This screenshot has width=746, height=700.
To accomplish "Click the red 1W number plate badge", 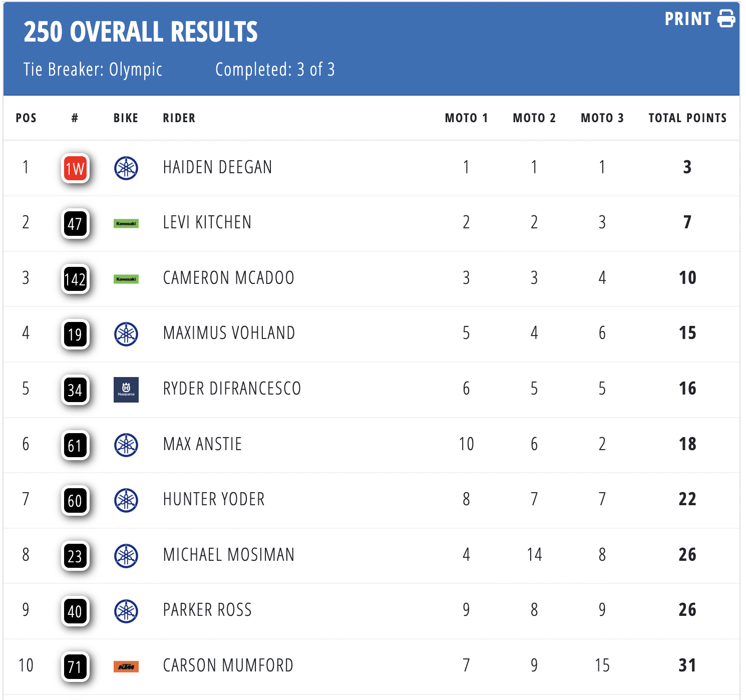I will 75,168.
